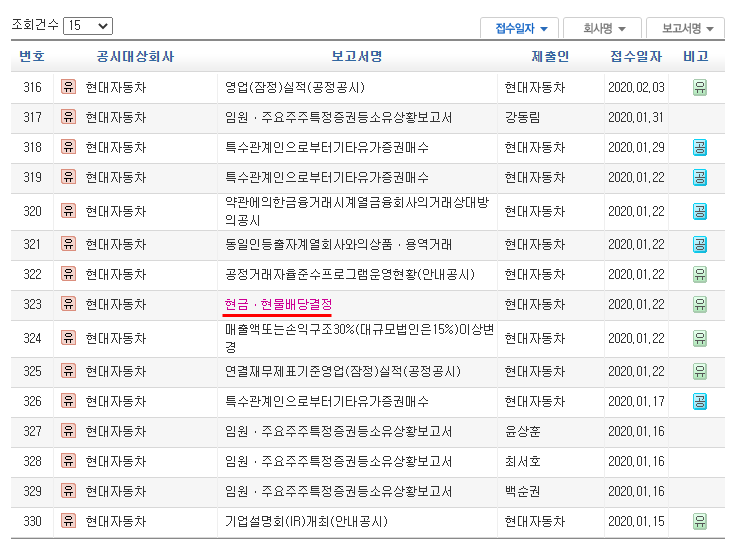Click the 유 market icon in row 317

point(68,117)
